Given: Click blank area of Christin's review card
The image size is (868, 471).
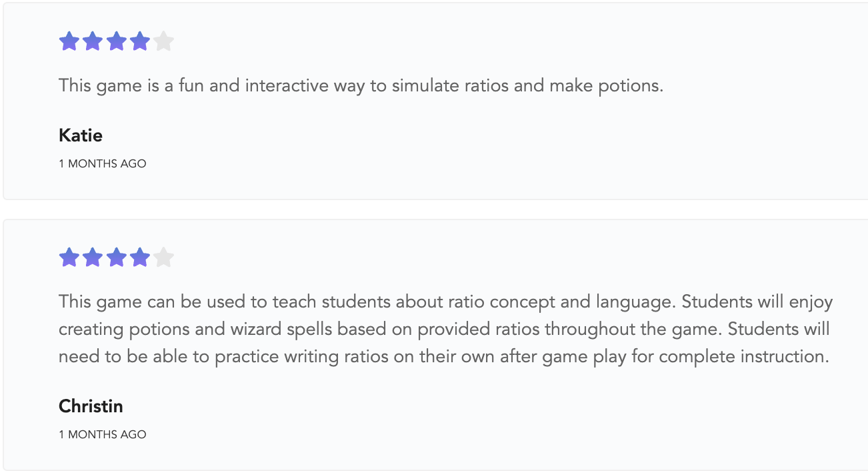Looking at the screenshot, I should pos(533,414).
